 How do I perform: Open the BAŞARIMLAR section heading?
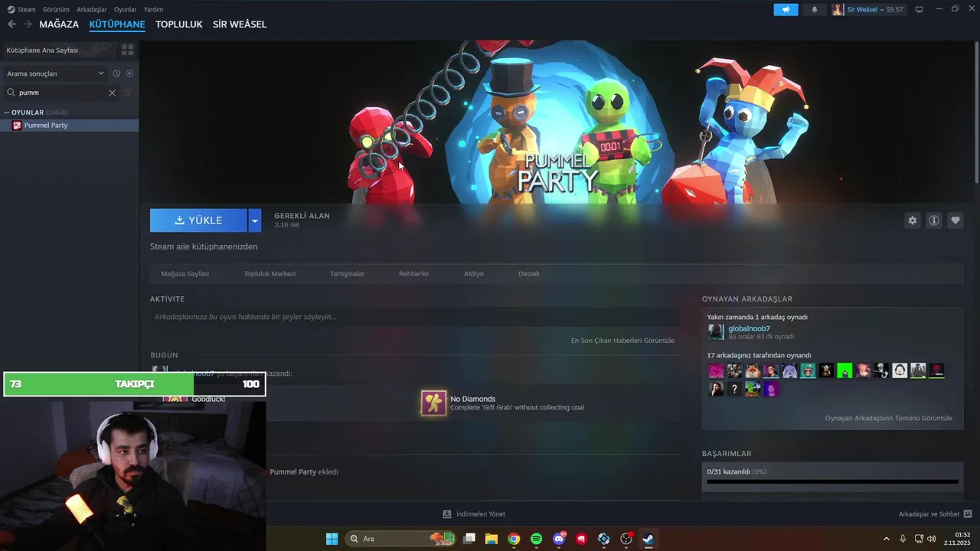click(727, 454)
